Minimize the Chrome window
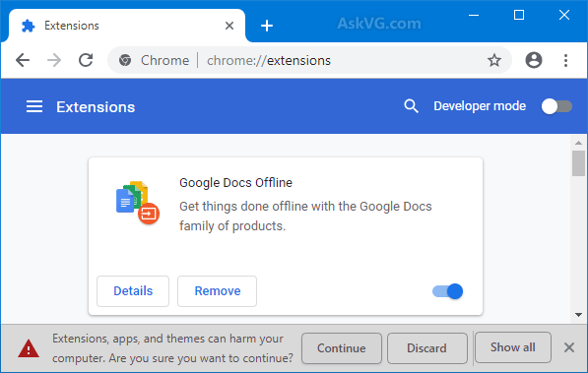 click(474, 16)
